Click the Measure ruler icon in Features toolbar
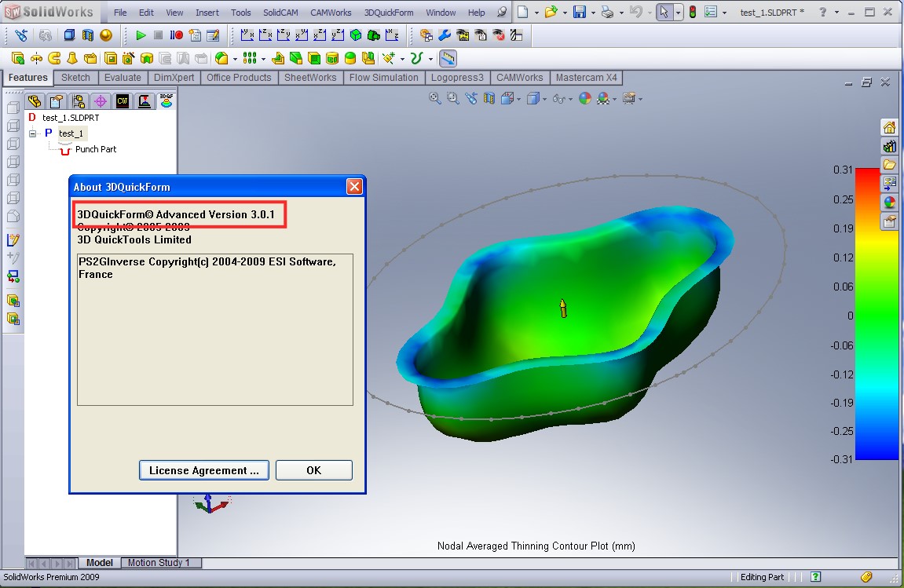The image size is (904, 588). tap(448, 58)
